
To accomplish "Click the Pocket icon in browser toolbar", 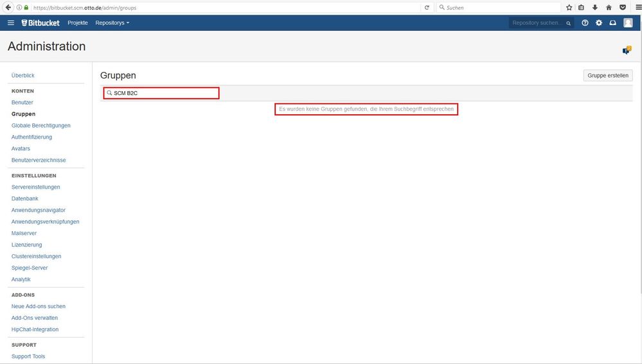I will tap(623, 7).
